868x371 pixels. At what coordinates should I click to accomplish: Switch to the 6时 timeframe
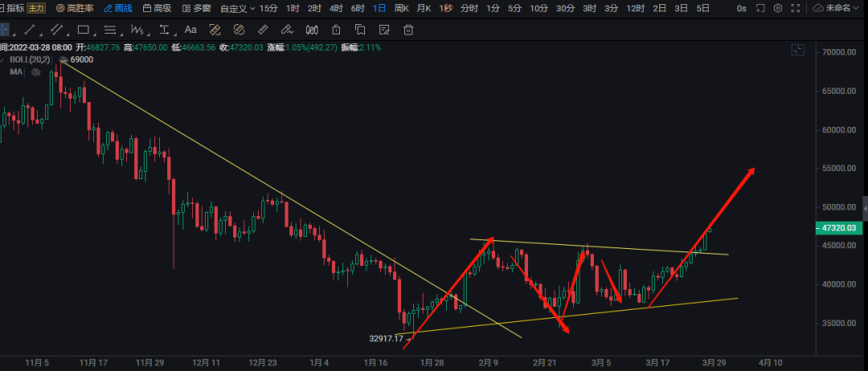(358, 8)
